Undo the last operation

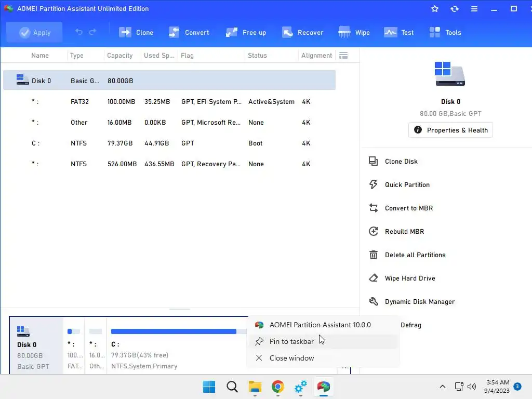[x=79, y=32]
